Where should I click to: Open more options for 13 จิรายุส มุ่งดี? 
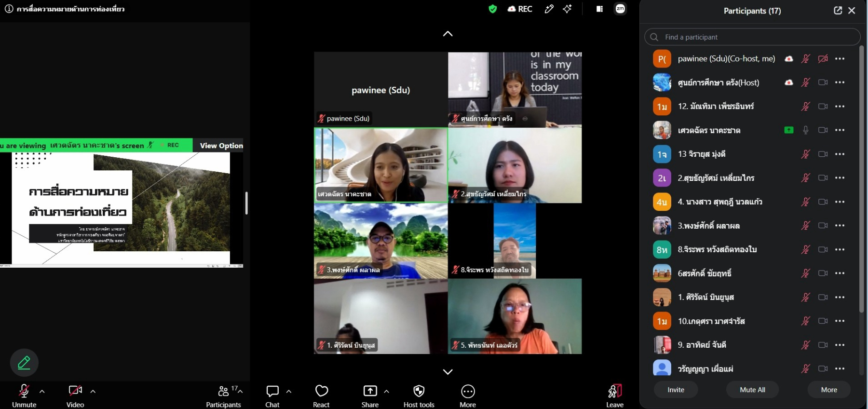pyautogui.click(x=840, y=154)
